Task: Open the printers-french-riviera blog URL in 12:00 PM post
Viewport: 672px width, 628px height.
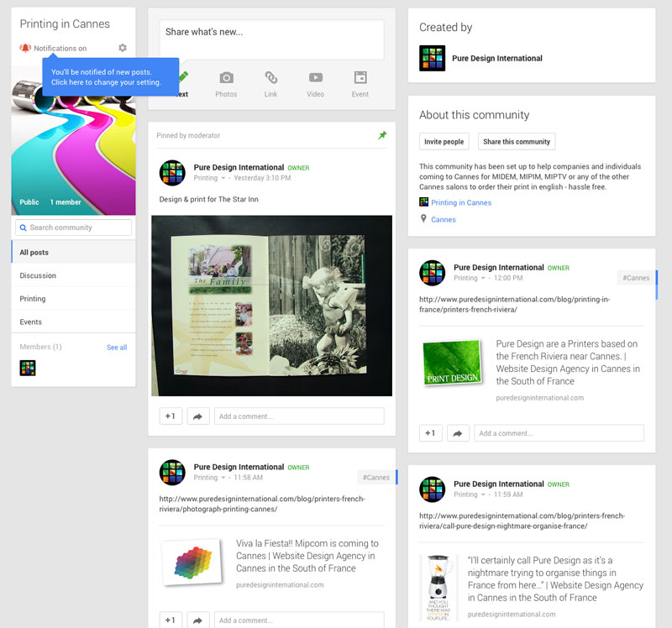Action: click(515, 304)
